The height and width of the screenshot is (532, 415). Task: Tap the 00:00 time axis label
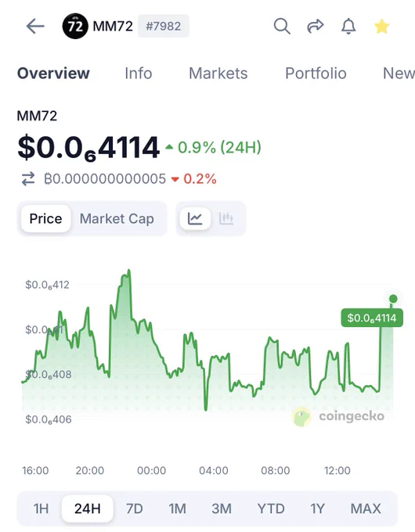point(151,471)
